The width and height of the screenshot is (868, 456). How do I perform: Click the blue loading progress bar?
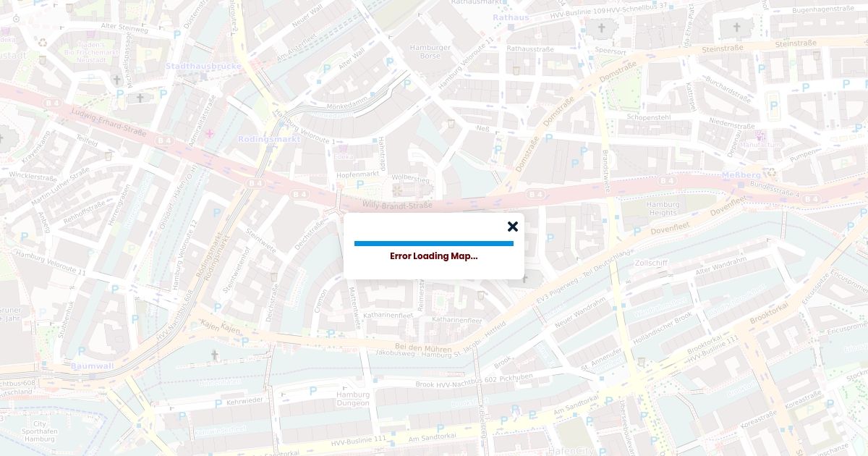[433, 243]
